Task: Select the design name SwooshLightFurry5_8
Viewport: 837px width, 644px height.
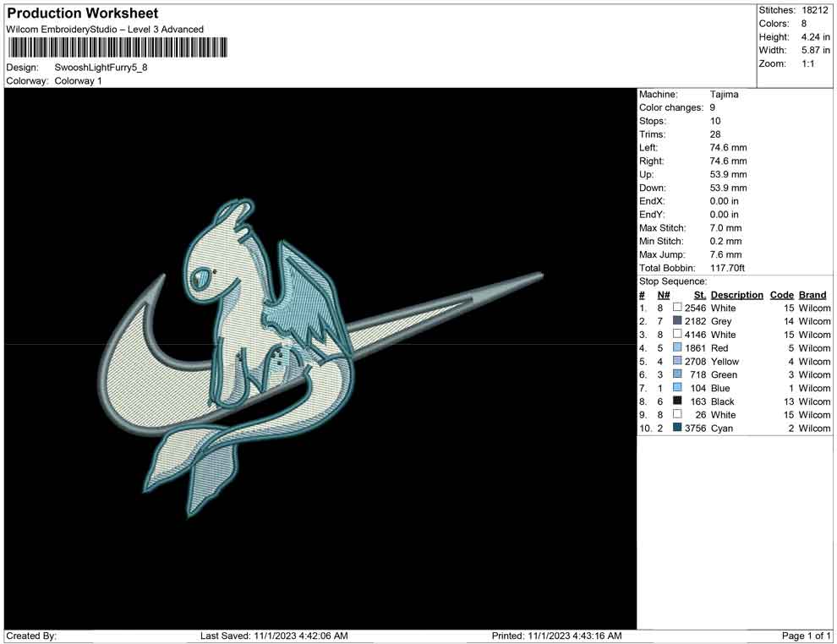Action: [101, 68]
